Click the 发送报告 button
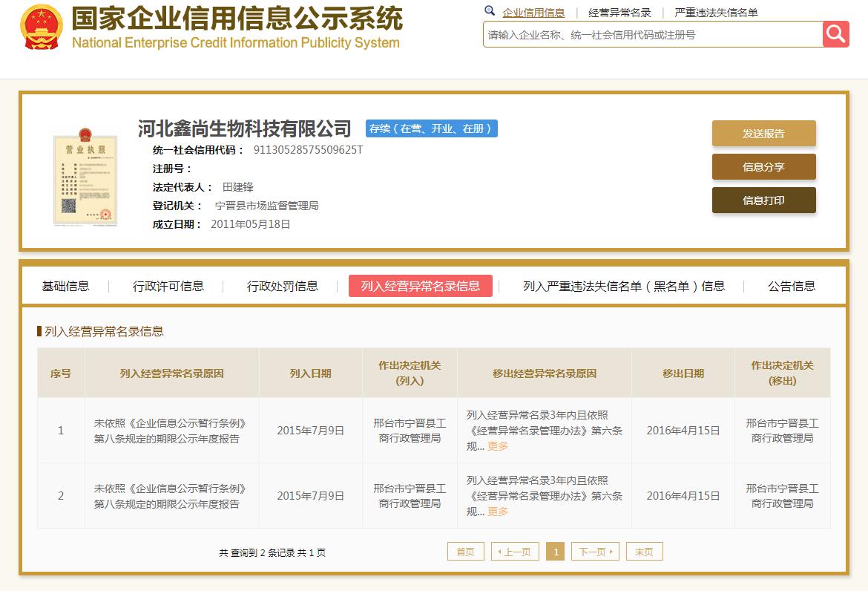Viewport: 868px width, 591px height. [764, 134]
